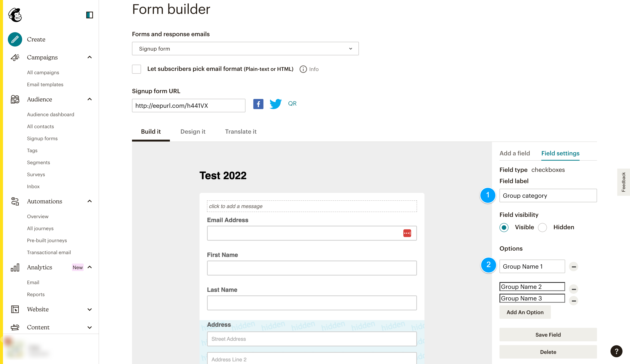
Task: Collapse the Campaigns section
Action: click(89, 57)
